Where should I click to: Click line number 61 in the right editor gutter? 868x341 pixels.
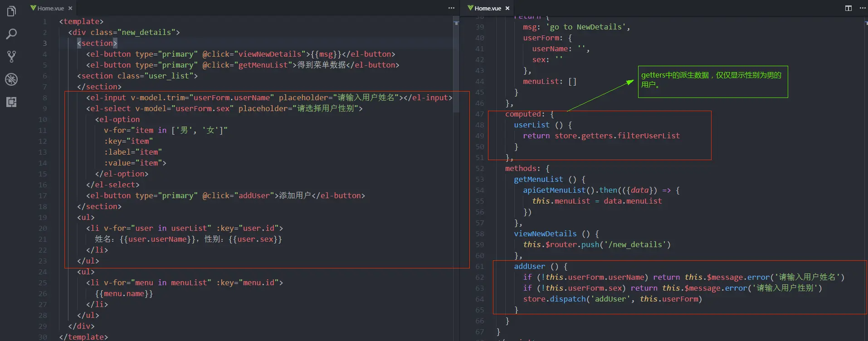click(480, 266)
